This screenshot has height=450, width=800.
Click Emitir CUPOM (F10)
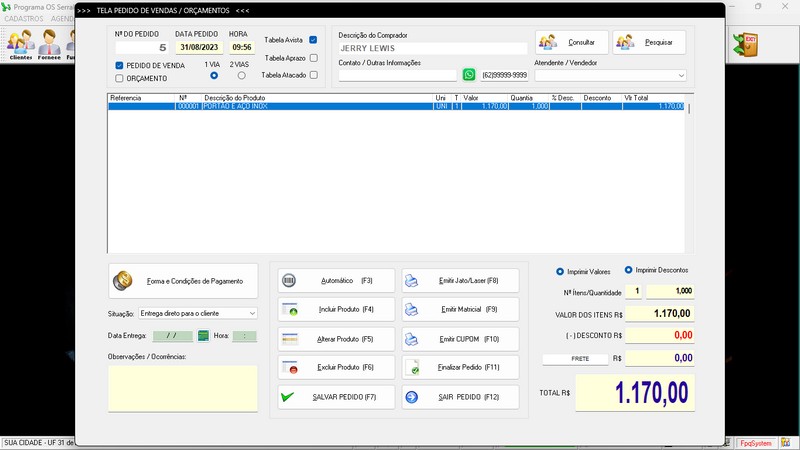pyautogui.click(x=460, y=338)
